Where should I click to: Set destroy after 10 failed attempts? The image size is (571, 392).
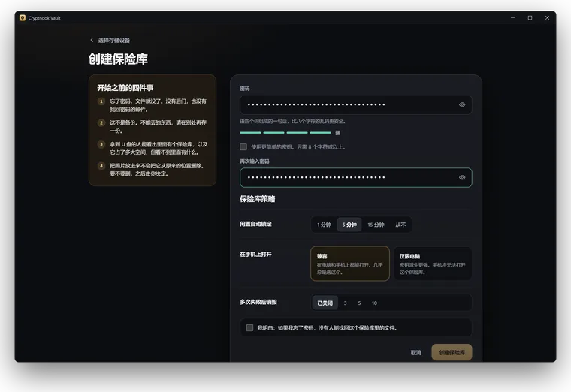(x=374, y=303)
